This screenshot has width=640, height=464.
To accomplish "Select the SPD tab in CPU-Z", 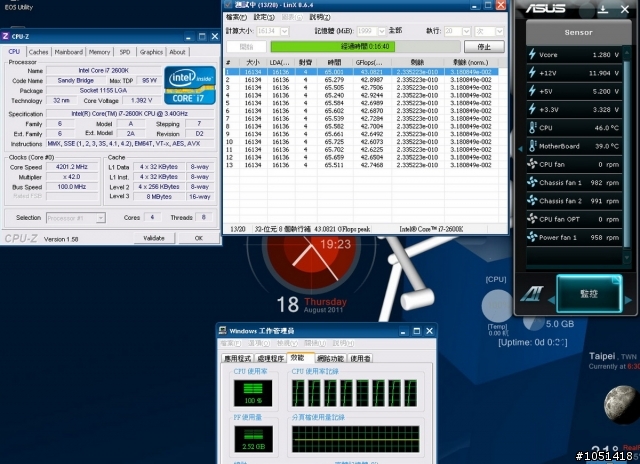I will [125, 52].
